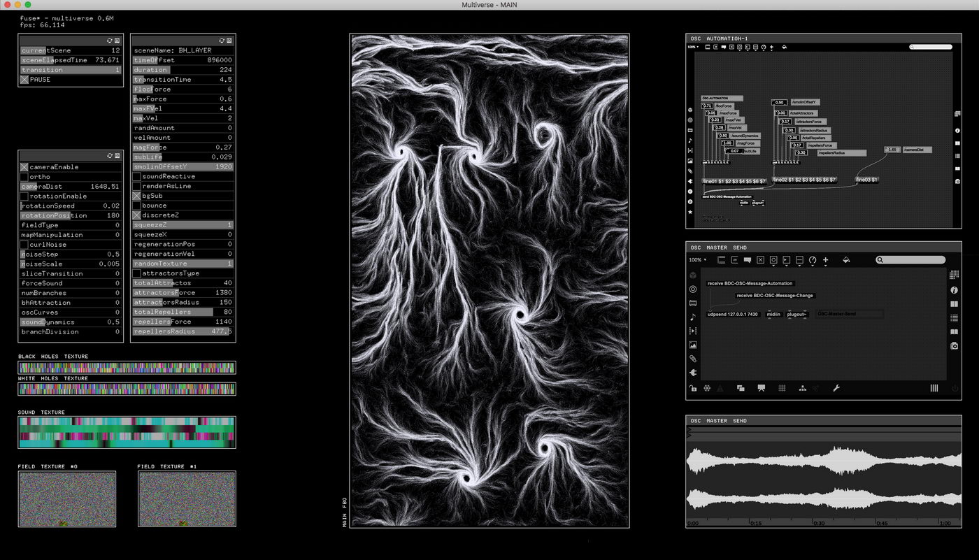Click the search field in OSC MASTER SEND
The image size is (979, 560).
(x=910, y=260)
